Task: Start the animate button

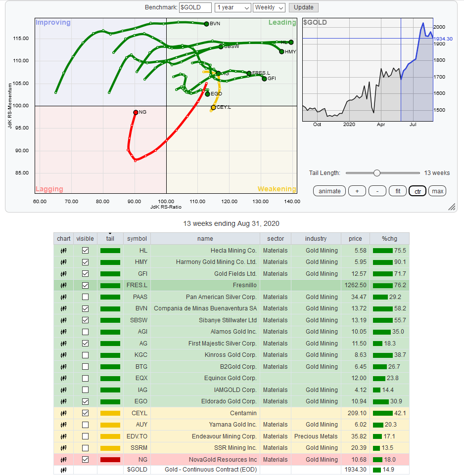Action: point(329,191)
